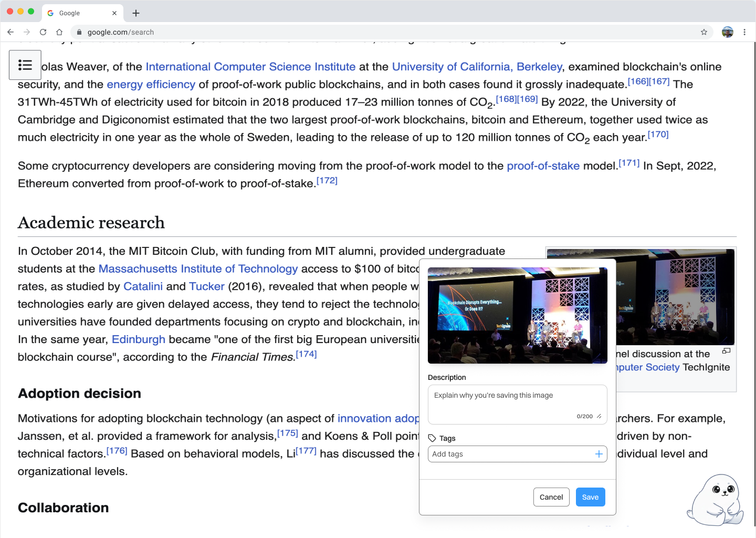Focus the Description text area
756x538 pixels.
tap(518, 405)
